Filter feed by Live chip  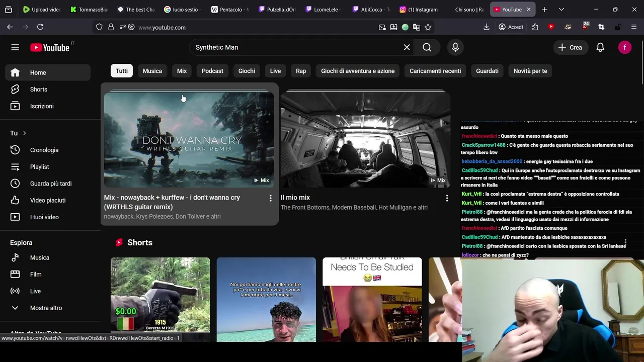(275, 71)
